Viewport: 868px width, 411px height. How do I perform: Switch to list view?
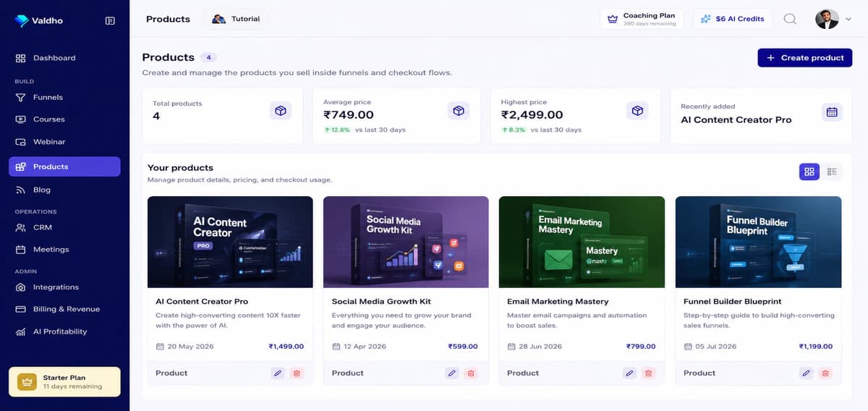832,171
